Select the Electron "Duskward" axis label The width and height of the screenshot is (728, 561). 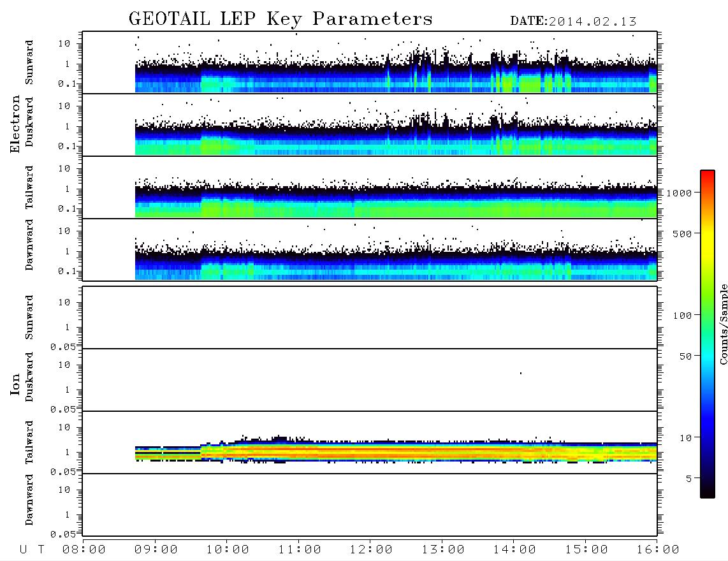point(29,122)
